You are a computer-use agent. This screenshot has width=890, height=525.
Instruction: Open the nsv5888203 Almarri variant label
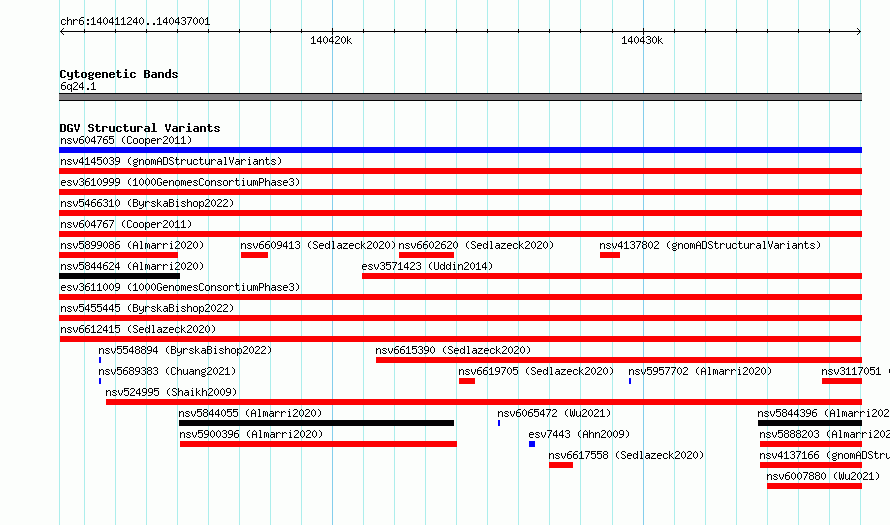coord(825,434)
